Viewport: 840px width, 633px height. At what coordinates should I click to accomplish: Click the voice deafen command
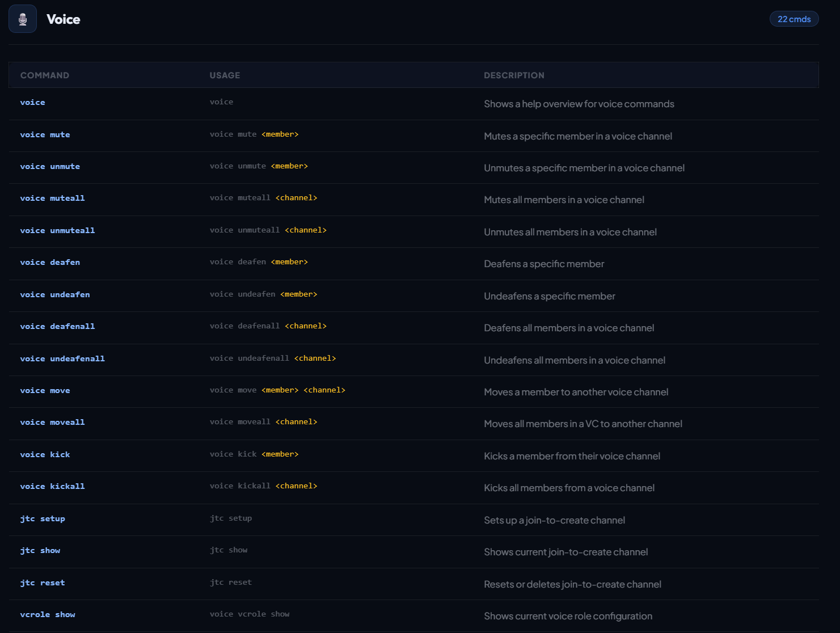50,263
